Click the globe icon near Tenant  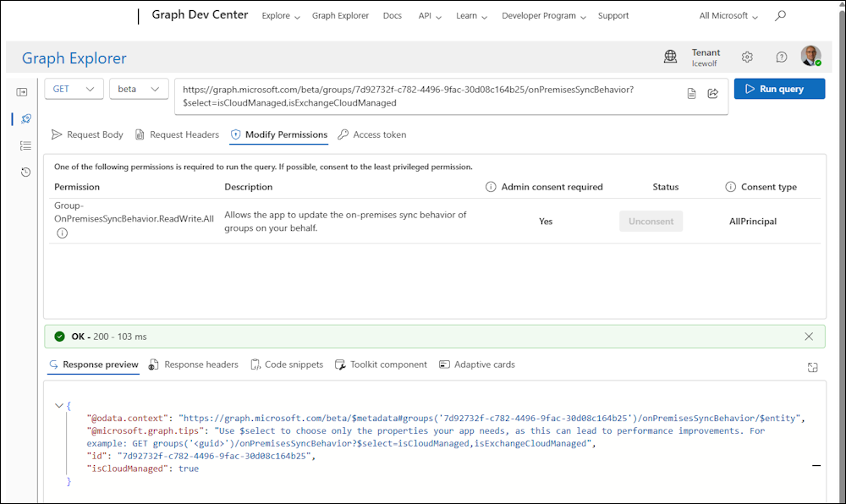[670, 57]
